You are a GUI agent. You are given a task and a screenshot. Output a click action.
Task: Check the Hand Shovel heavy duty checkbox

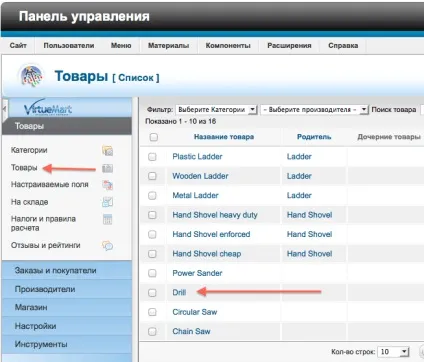[152, 215]
